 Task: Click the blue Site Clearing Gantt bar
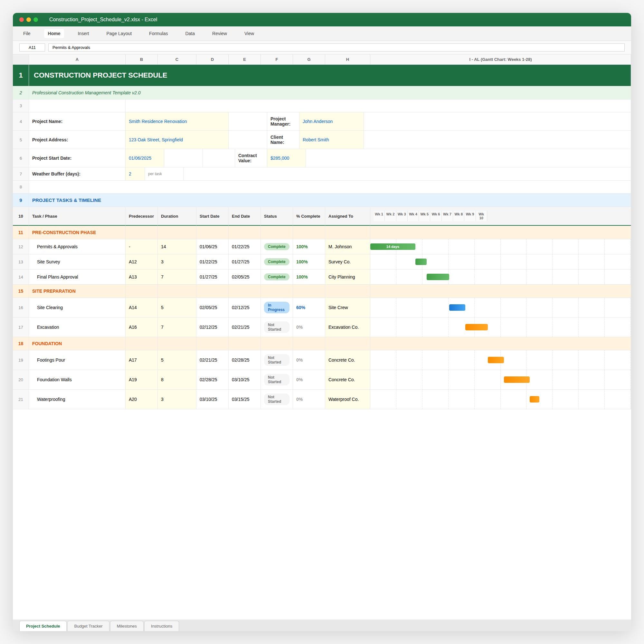(457, 307)
